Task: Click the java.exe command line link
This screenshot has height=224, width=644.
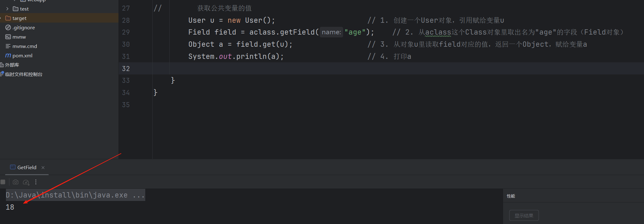Action: click(x=75, y=195)
